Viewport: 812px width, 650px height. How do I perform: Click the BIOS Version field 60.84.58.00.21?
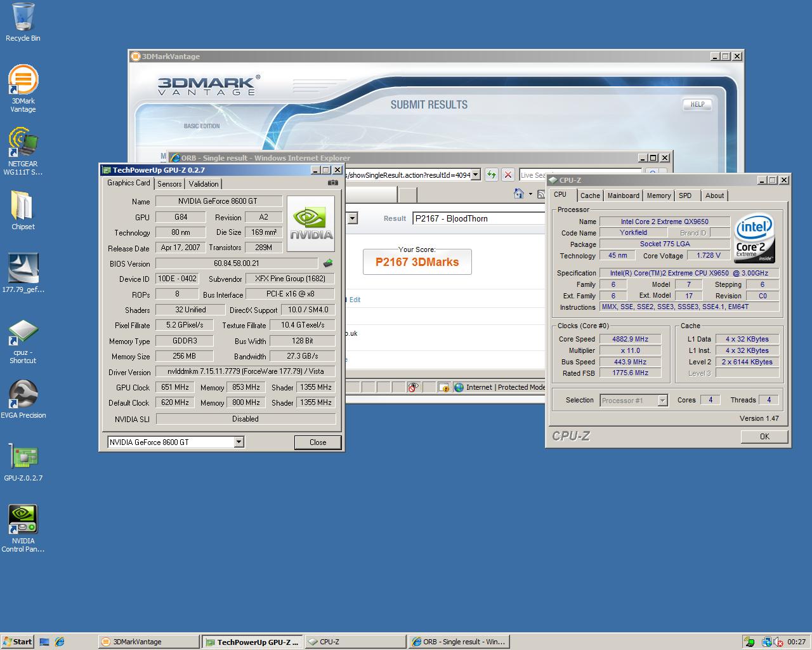[x=237, y=263]
